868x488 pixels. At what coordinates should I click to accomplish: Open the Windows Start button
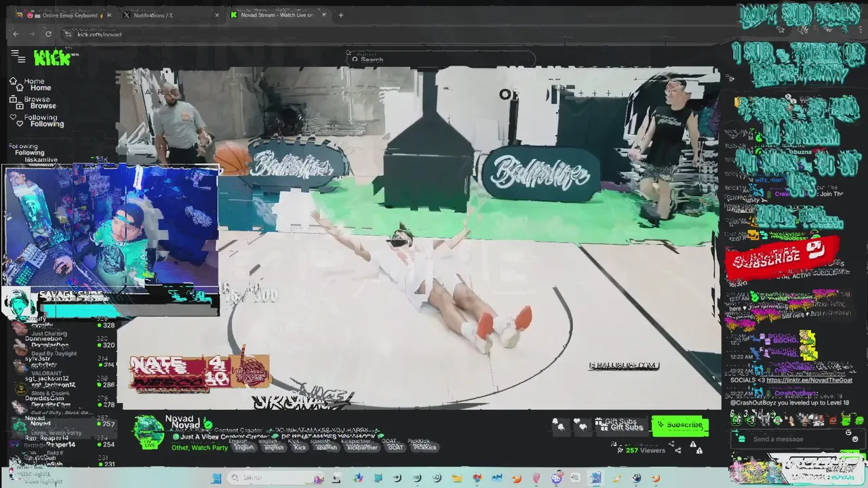216,478
